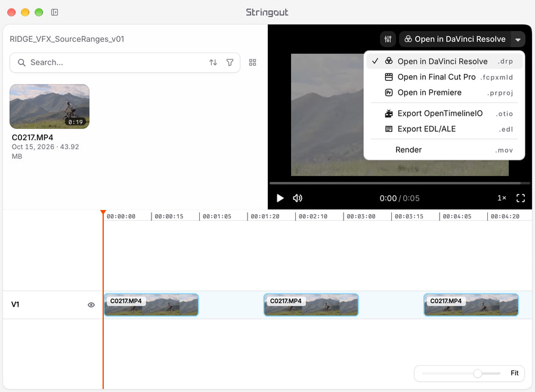535x392 pixels.
Task: Click the OpenTimelineIO export icon
Action: tap(389, 113)
